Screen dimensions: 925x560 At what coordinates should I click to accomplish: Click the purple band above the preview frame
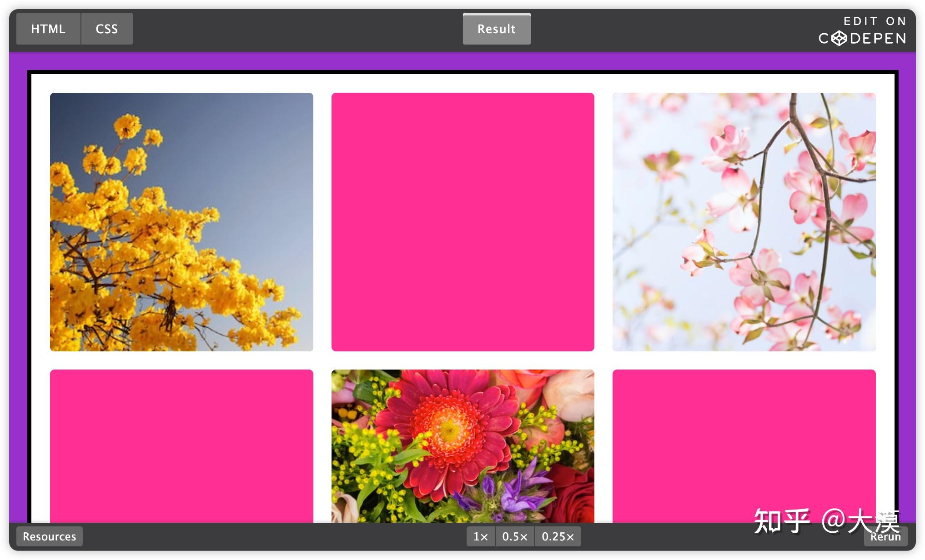(x=462, y=61)
